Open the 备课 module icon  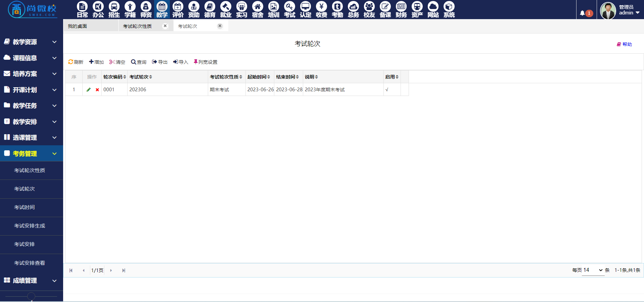385,9
